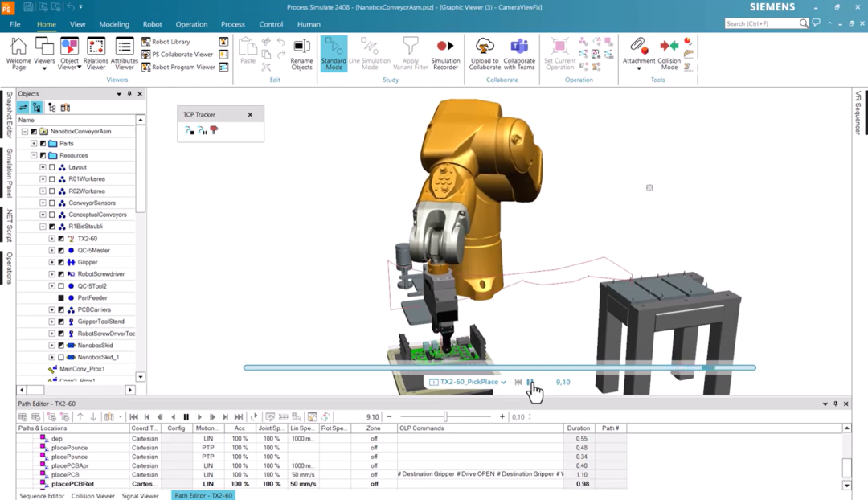This screenshot has width=868, height=500.
Task: Switch to Process ribbon tab
Action: [232, 24]
